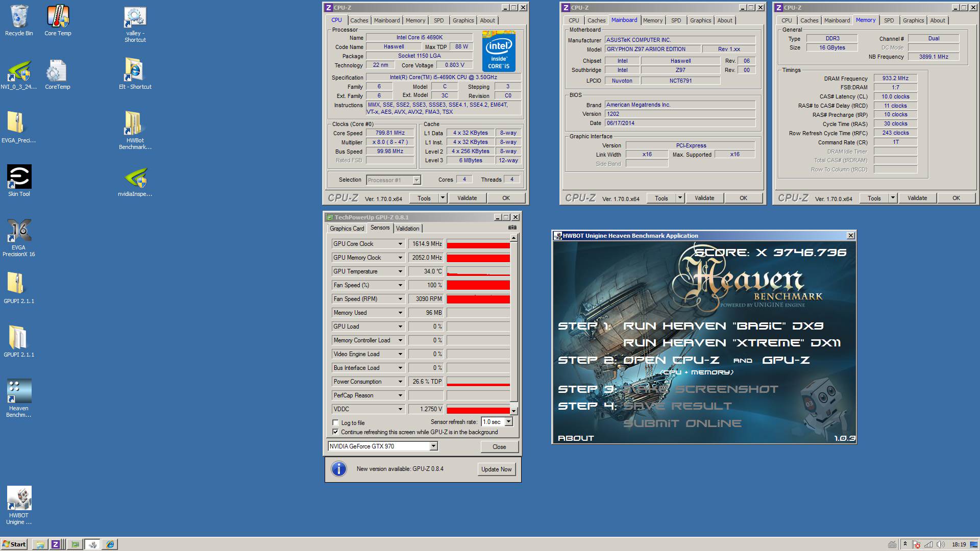980x551 pixels.
Task: Click the Intel Core i5 logo badge
Action: pos(499,52)
